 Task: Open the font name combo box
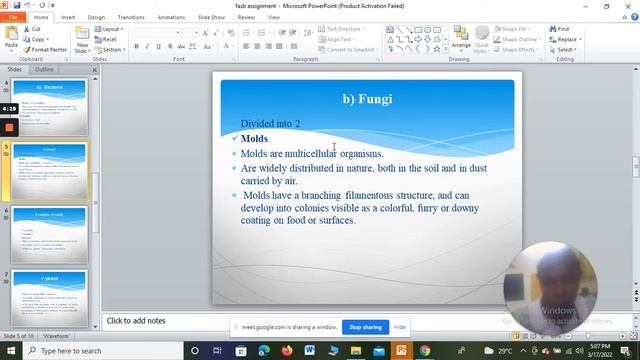tap(156, 33)
